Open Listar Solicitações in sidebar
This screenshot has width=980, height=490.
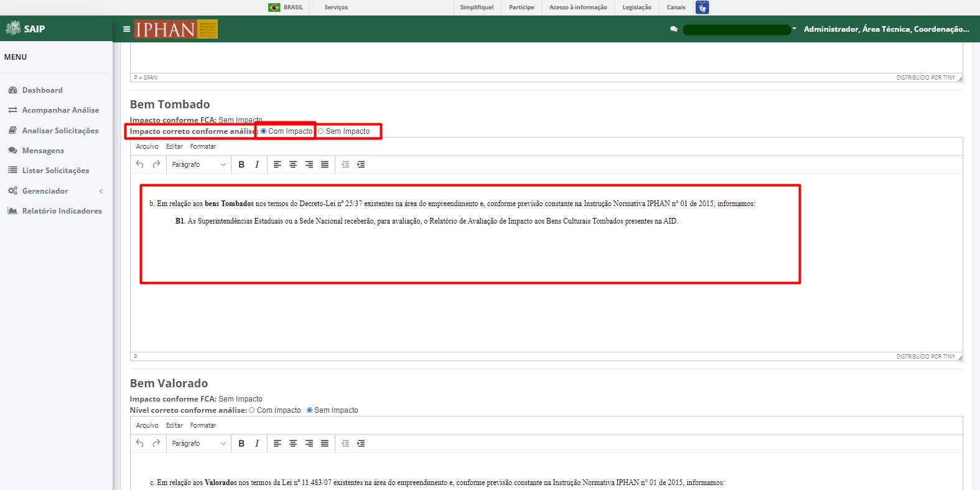point(56,171)
